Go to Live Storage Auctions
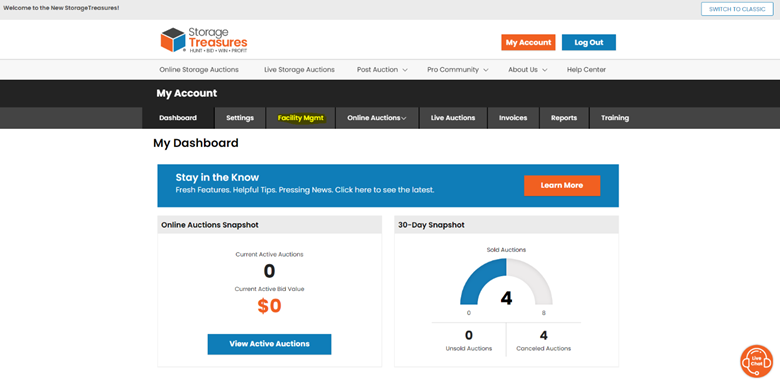This screenshot has height=381, width=780. (x=299, y=70)
